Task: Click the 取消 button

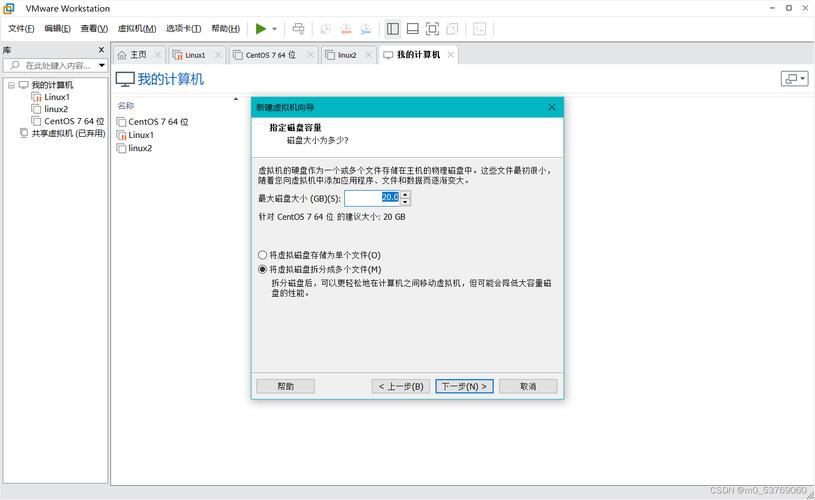Action: click(528, 386)
